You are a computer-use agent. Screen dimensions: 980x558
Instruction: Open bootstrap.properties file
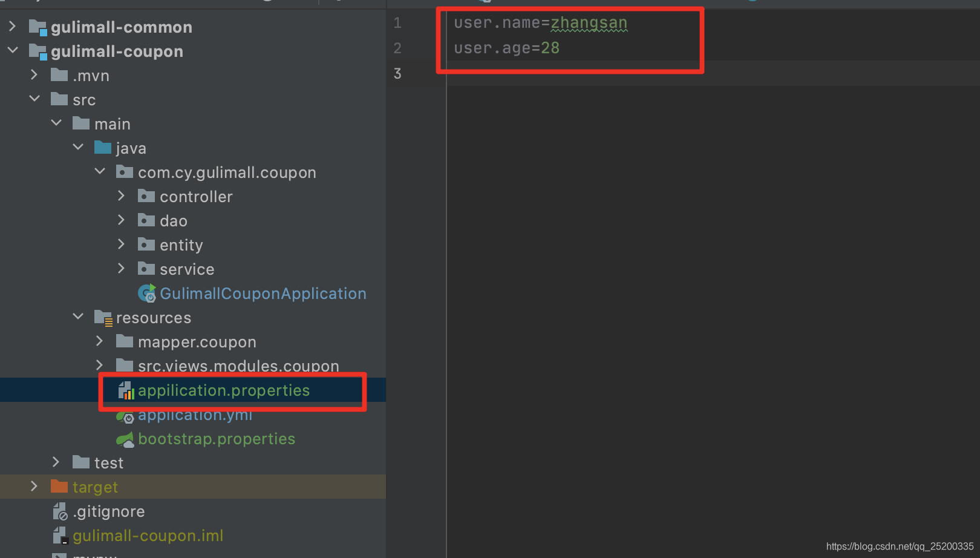coord(217,439)
